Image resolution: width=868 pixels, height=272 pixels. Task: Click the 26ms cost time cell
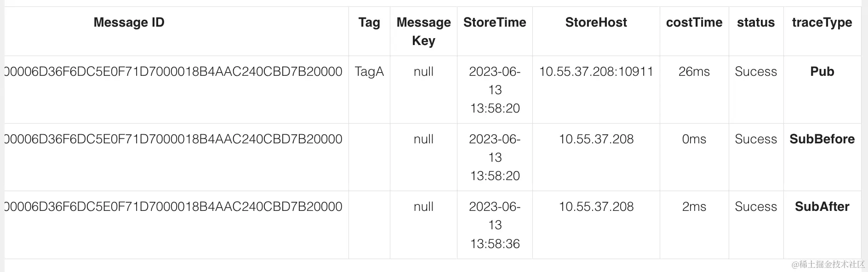tap(694, 72)
